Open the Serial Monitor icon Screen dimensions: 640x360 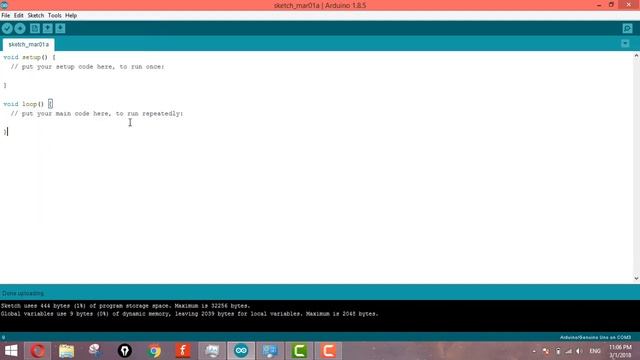(x=627, y=28)
